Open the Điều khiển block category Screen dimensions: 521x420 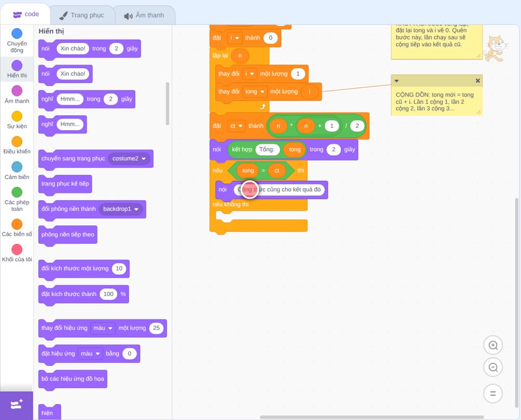click(17, 145)
